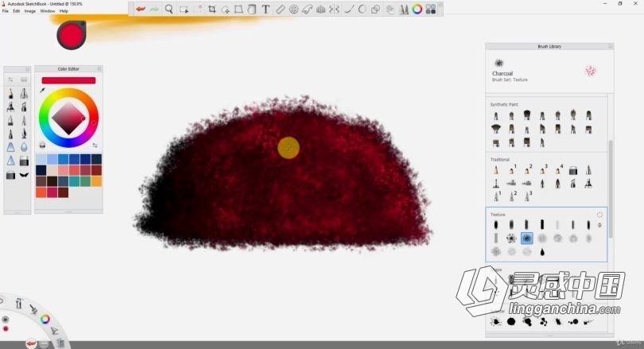Viewport: 644px width, 349px height.
Task: Select Traditional brush numbered 4 in top row
Action: coord(559,170)
